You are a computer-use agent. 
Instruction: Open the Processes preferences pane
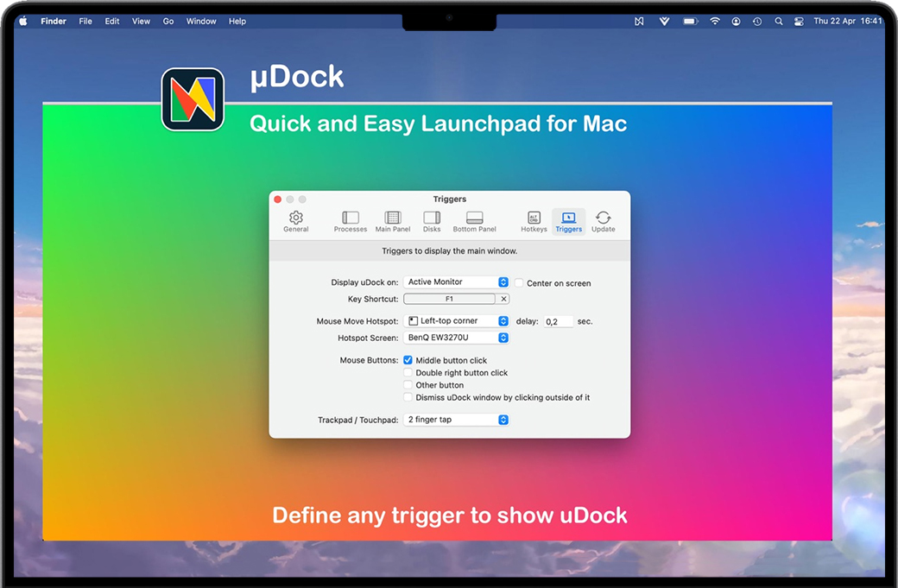(x=350, y=222)
